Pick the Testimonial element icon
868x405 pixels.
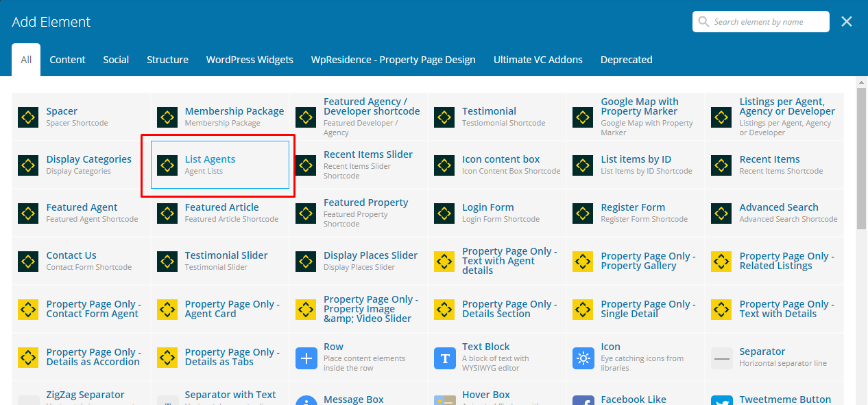point(444,117)
